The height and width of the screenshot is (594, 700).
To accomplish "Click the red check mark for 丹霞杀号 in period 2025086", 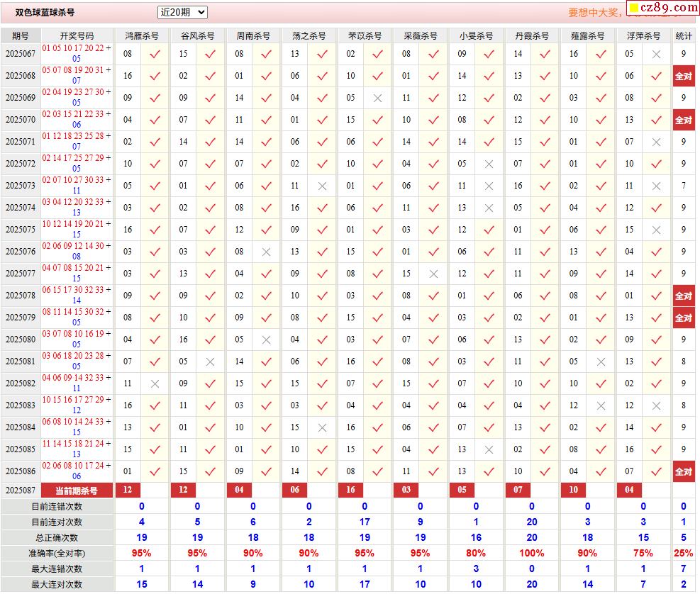I will 545,471.
